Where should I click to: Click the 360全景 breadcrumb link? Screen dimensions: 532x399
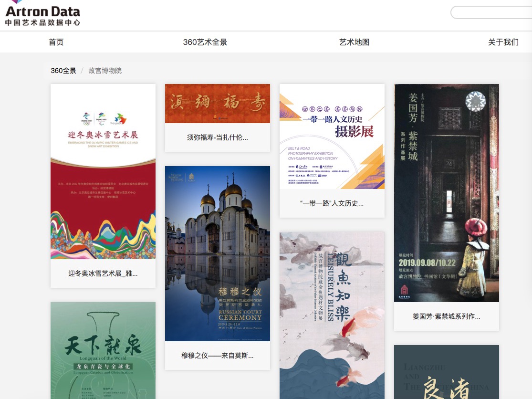(63, 71)
